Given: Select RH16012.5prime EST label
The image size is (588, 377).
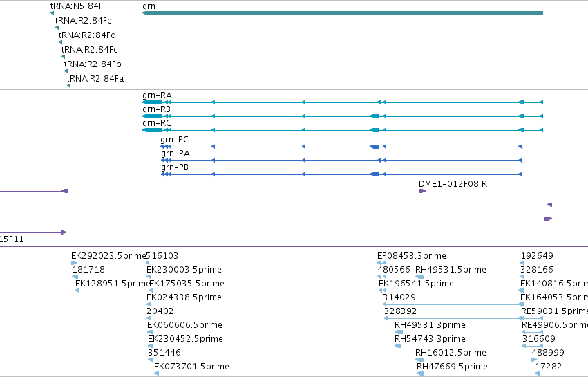Looking at the screenshot, I should (451, 353).
